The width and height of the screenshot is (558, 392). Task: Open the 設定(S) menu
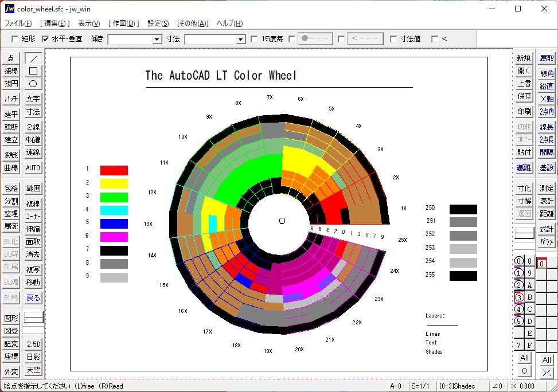click(158, 23)
